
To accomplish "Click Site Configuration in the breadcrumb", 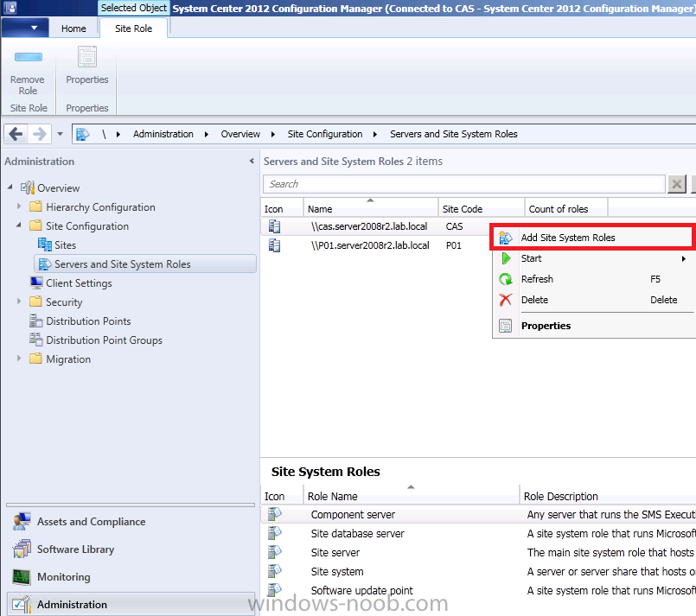I will [x=324, y=134].
